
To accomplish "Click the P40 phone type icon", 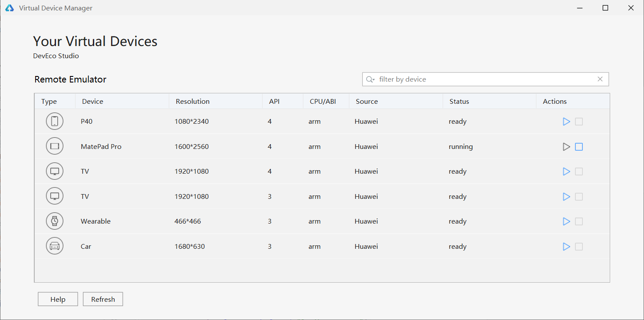I will 55,122.
